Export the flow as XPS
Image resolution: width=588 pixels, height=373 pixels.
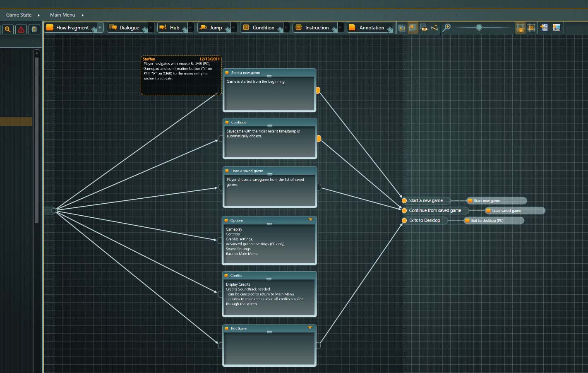tap(557, 28)
